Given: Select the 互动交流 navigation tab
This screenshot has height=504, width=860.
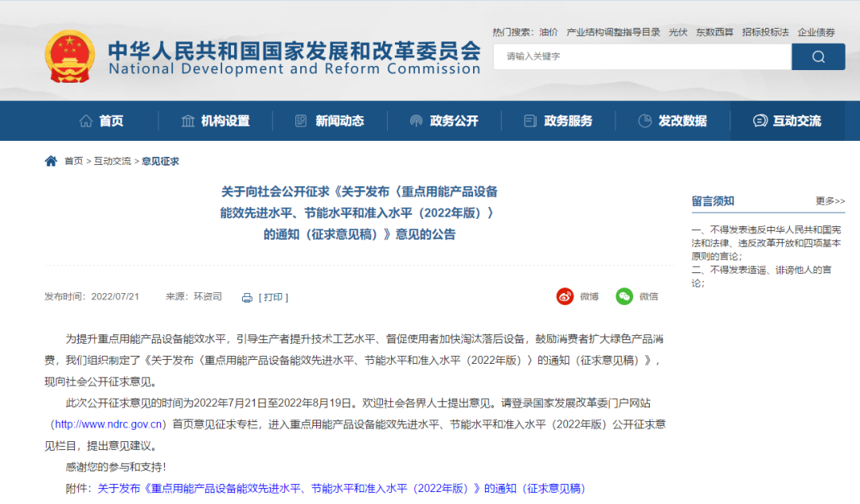Looking at the screenshot, I should click(787, 121).
